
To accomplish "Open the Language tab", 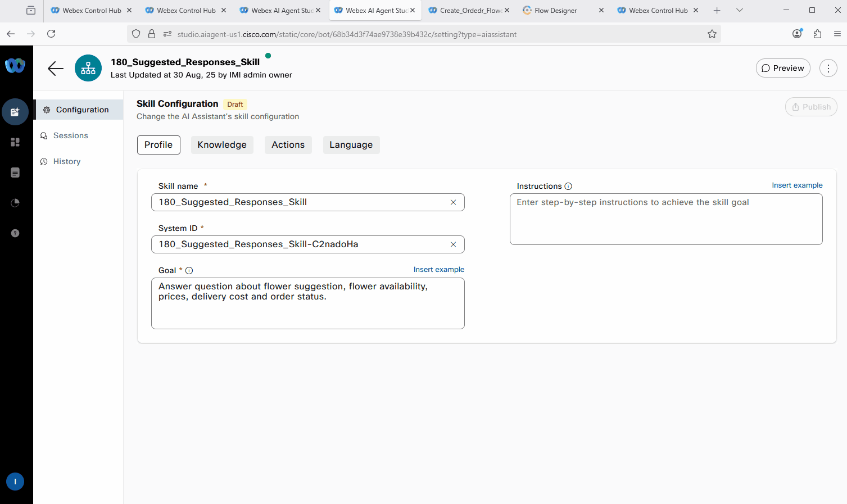I will [x=351, y=145].
